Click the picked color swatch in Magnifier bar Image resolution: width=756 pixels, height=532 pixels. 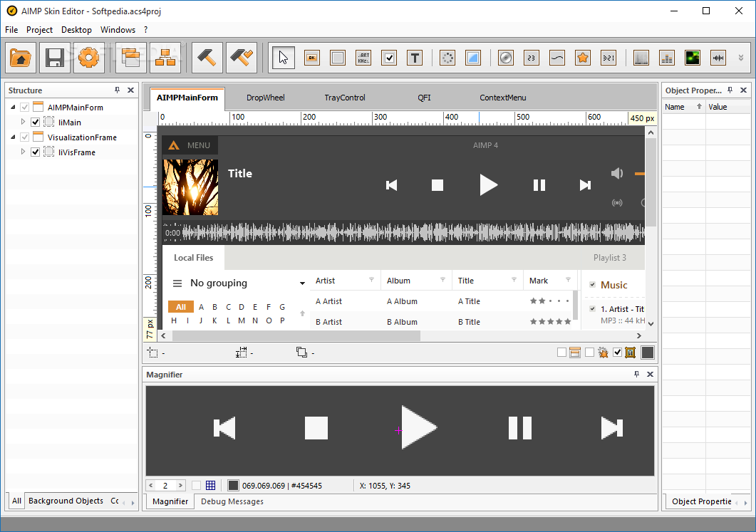coord(234,485)
